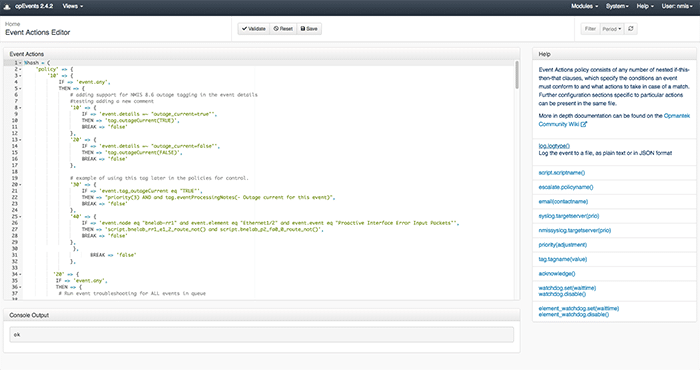700x370 pixels.
Task: Open the Help menu in navbar
Action: (645, 6)
